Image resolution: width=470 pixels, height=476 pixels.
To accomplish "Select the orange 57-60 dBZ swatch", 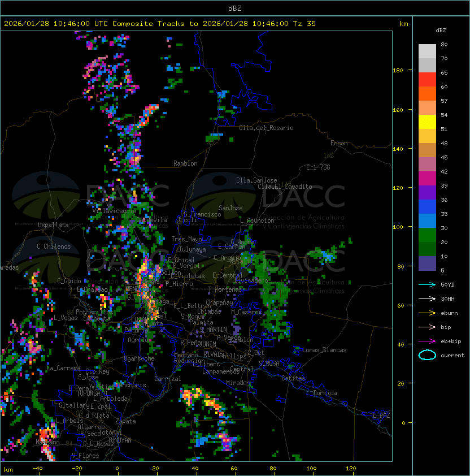I will tap(427, 93).
